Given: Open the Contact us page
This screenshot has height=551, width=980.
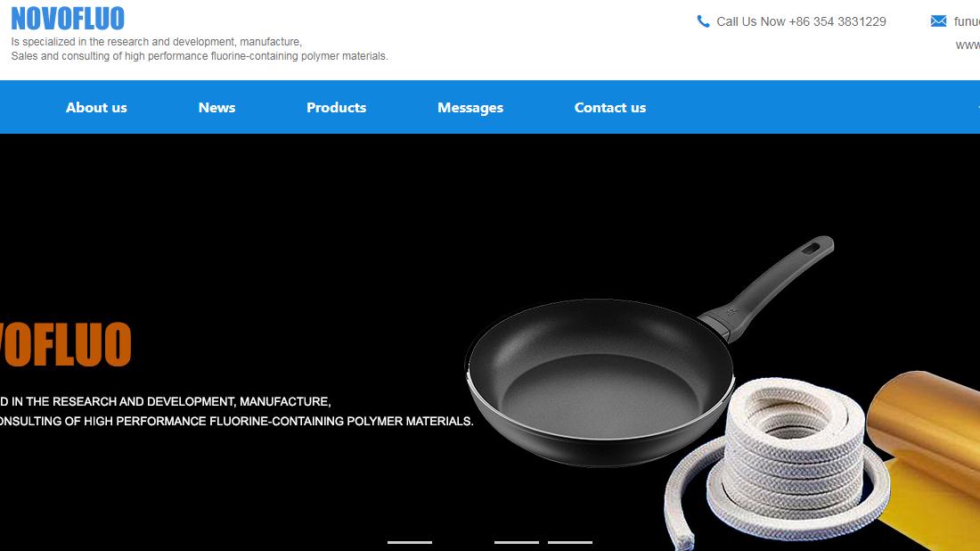Looking at the screenshot, I should point(610,108).
